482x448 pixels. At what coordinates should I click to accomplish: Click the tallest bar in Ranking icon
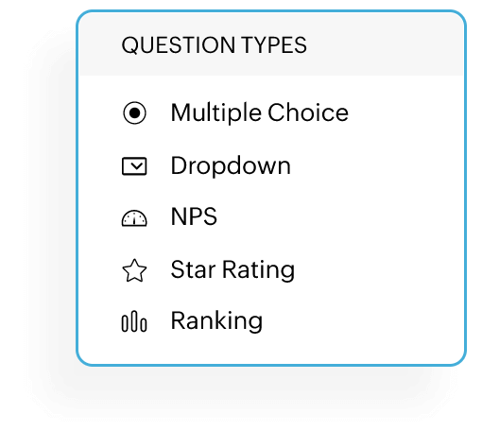134,321
